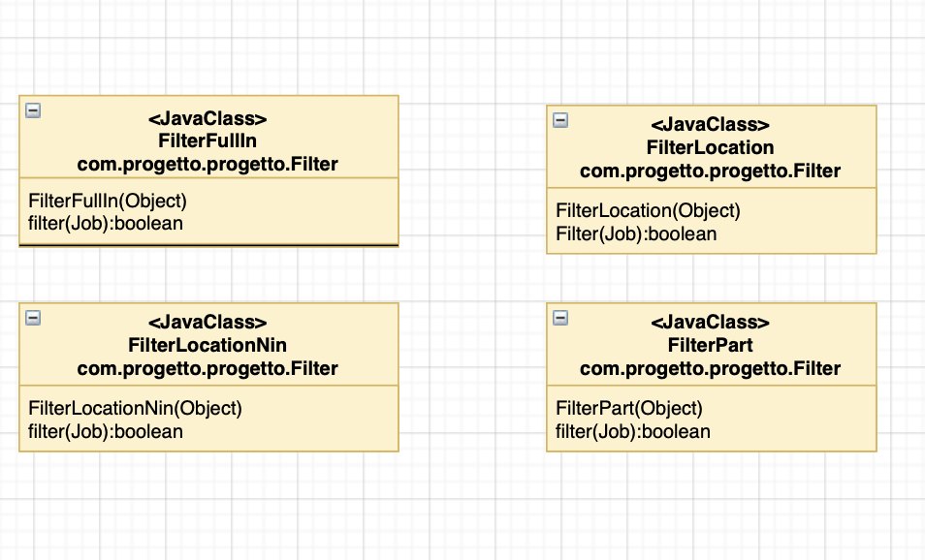Click the FilterLocationNin(Object) constructor
Viewport: 925px width, 560px height.
(135, 409)
